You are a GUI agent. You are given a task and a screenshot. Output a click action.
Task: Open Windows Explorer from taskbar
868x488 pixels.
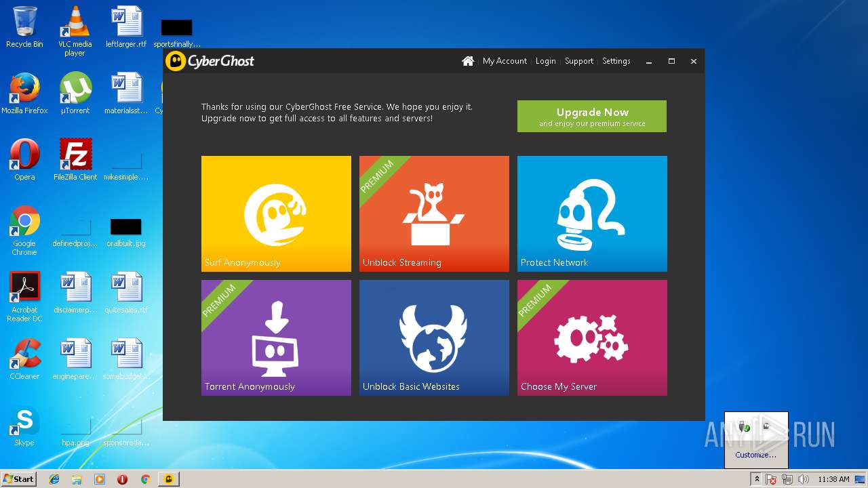[77, 479]
